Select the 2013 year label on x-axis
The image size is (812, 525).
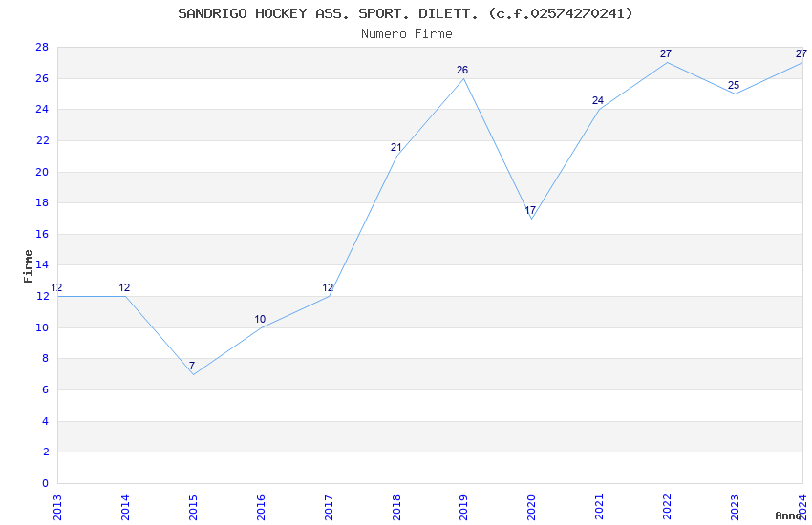click(57, 508)
